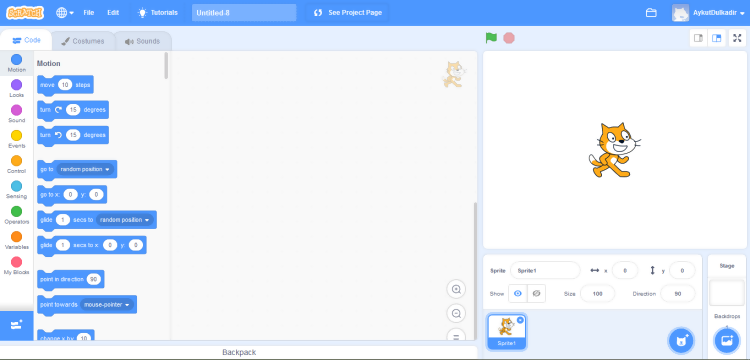
Task: Click the sprite x position field
Action: click(x=625, y=271)
